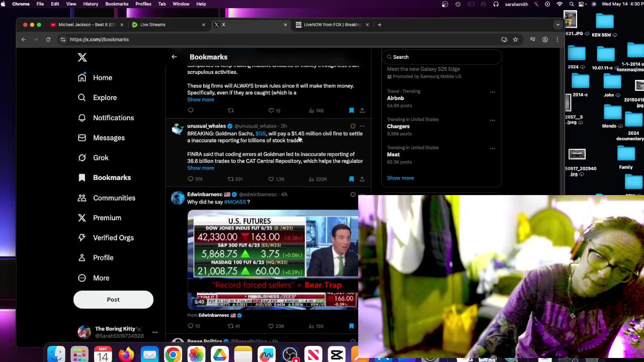Open OBS from the Dock

tap(290, 355)
